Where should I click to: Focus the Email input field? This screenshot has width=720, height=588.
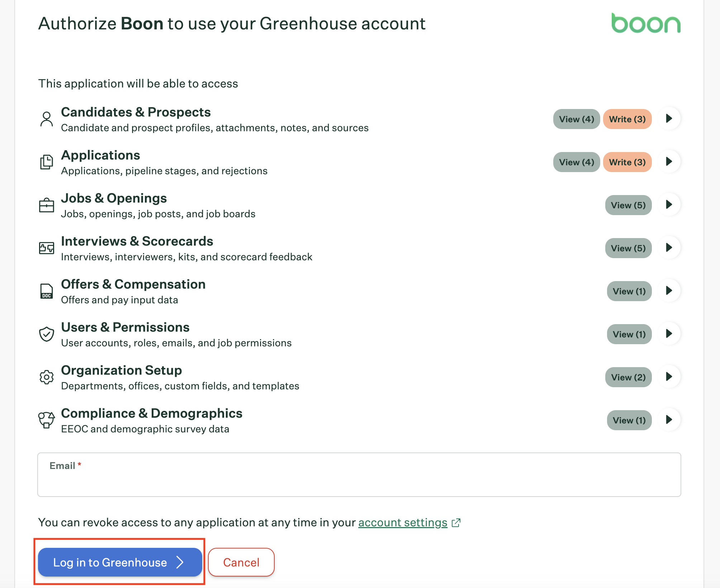tap(359, 475)
